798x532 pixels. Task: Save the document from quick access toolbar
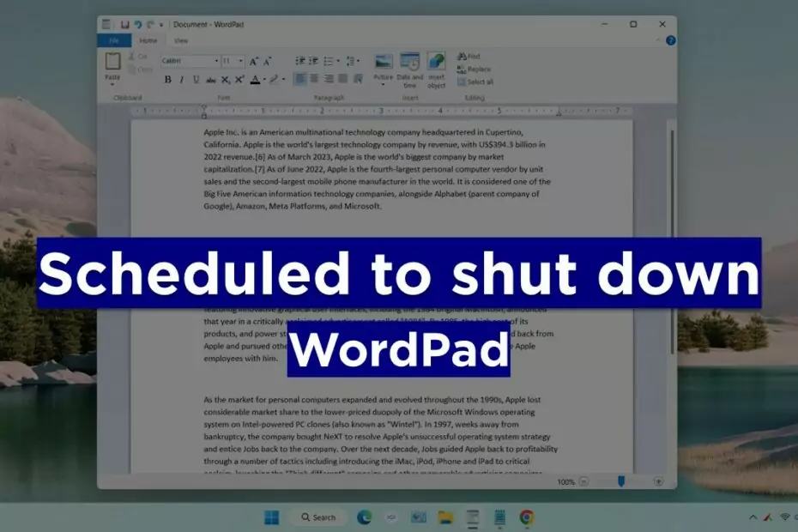click(x=124, y=24)
